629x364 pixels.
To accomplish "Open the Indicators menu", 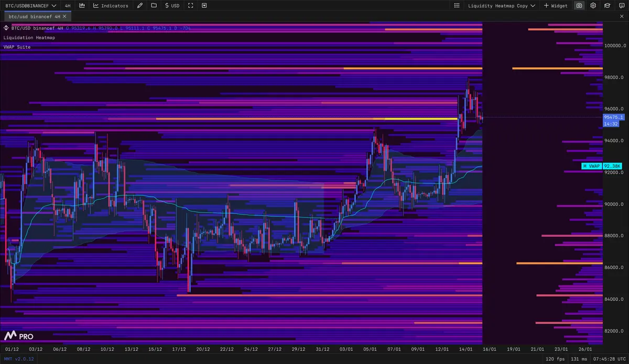I will point(111,6).
